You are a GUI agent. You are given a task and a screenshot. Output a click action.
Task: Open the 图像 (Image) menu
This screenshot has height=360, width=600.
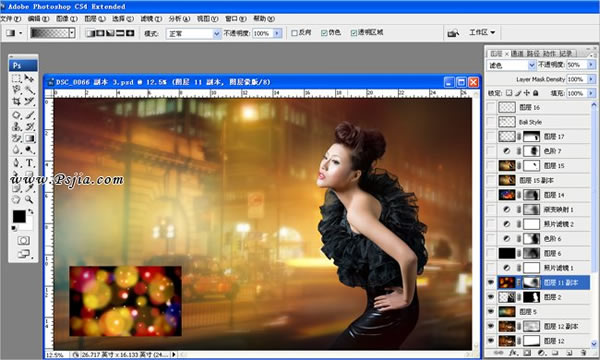point(67,18)
